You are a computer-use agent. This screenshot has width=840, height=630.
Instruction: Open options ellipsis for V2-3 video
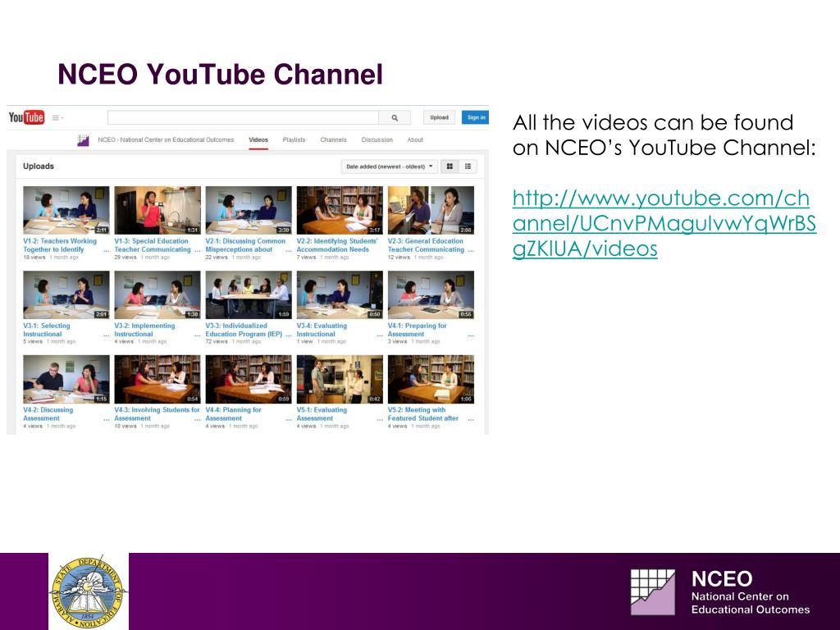click(x=471, y=250)
